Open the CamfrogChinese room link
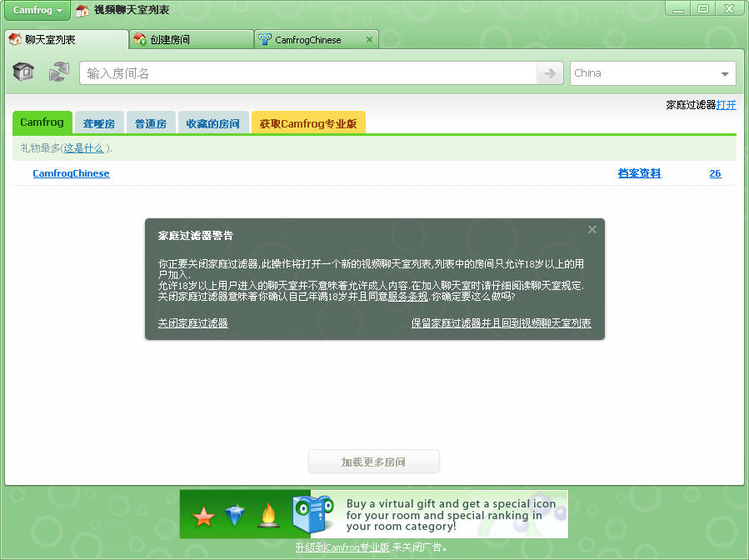Screen dimensions: 749x560 pos(71,173)
